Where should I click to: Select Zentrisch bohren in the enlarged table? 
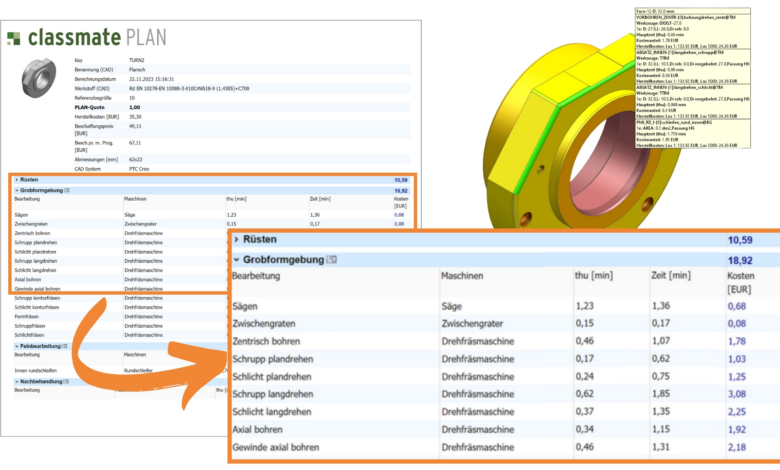pos(266,341)
